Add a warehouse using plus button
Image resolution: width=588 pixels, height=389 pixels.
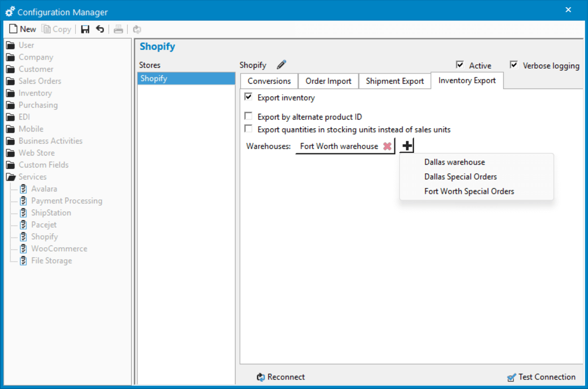pos(407,146)
